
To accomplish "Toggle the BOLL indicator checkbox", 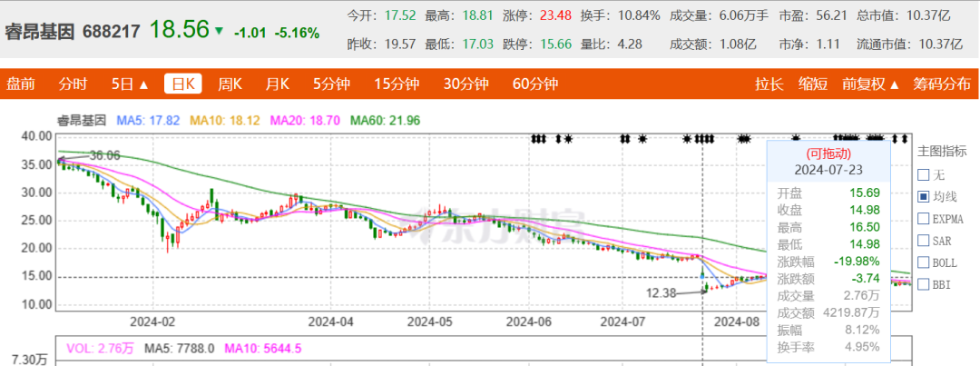I will tap(924, 262).
